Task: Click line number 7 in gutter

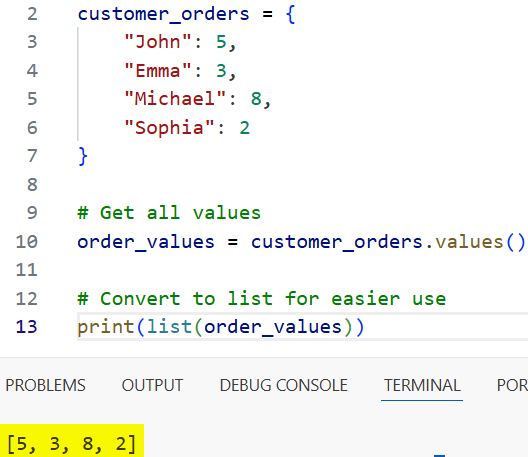Action: point(32,156)
